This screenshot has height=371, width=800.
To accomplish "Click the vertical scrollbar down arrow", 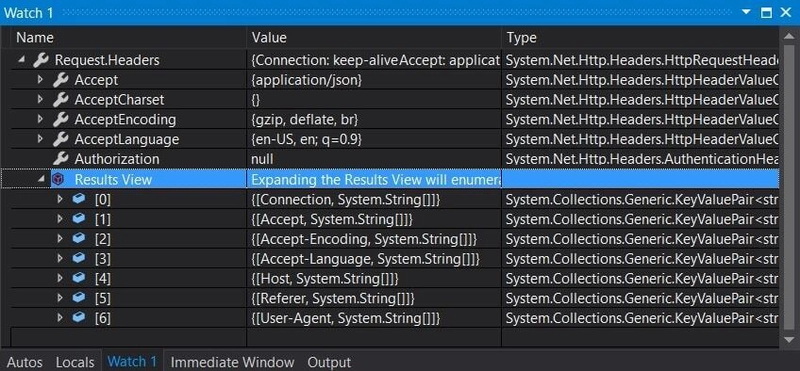I will tap(789, 338).
